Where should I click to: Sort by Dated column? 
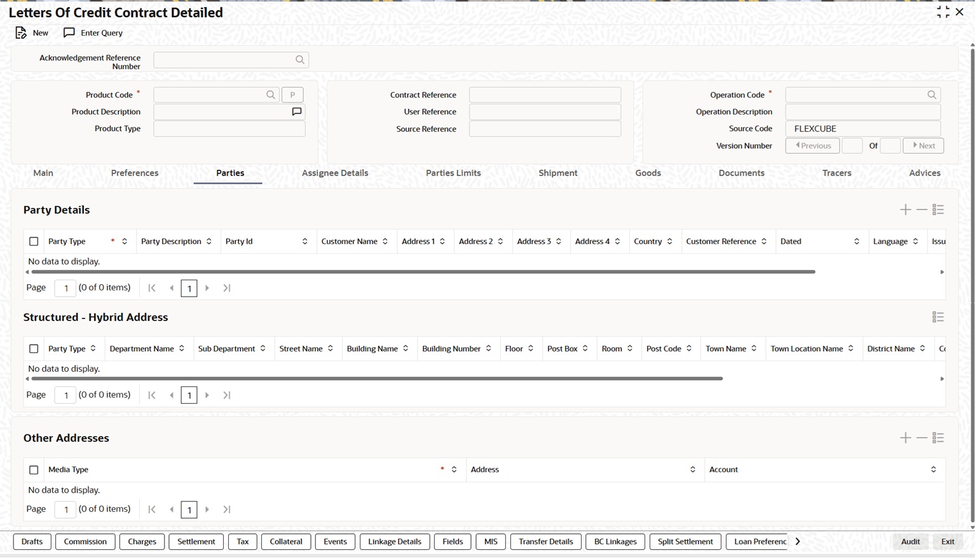[857, 242]
